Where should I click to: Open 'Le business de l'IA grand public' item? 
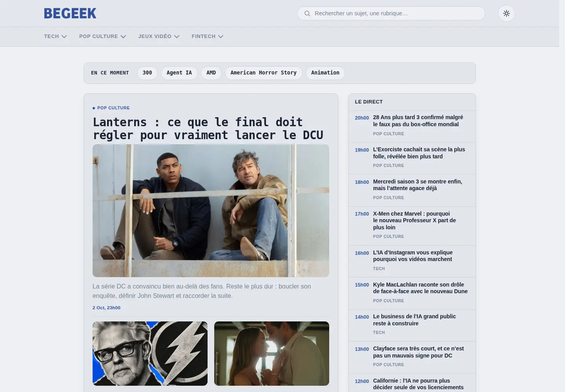[x=414, y=320]
